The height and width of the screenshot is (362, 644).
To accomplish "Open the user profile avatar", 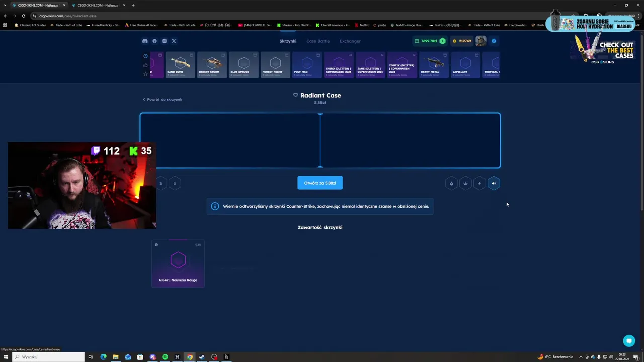I will 481,41.
